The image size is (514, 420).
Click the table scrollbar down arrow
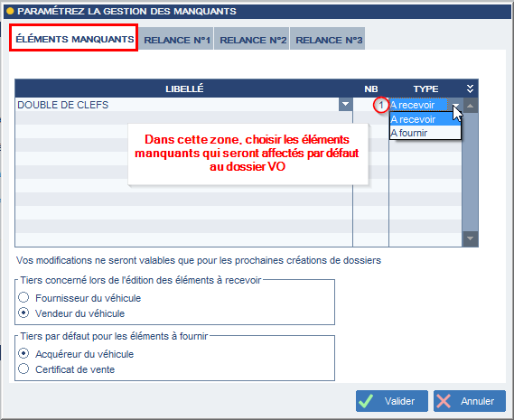click(x=470, y=238)
